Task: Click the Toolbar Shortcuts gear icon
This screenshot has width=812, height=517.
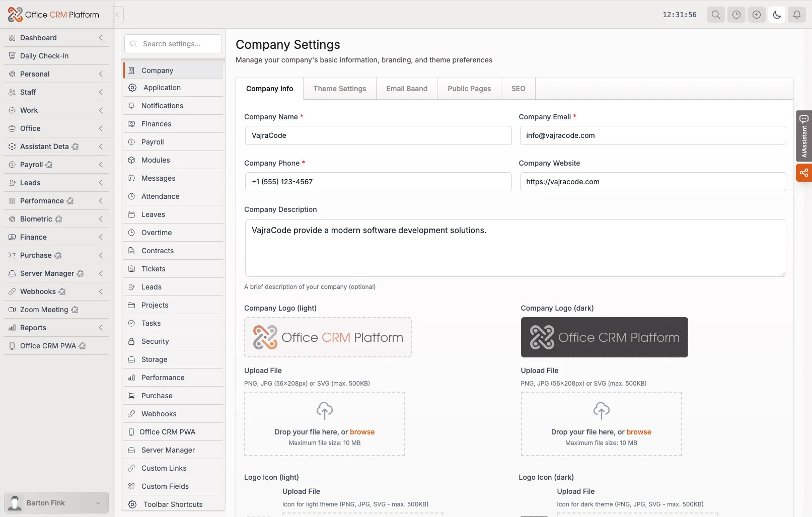Action: click(132, 504)
